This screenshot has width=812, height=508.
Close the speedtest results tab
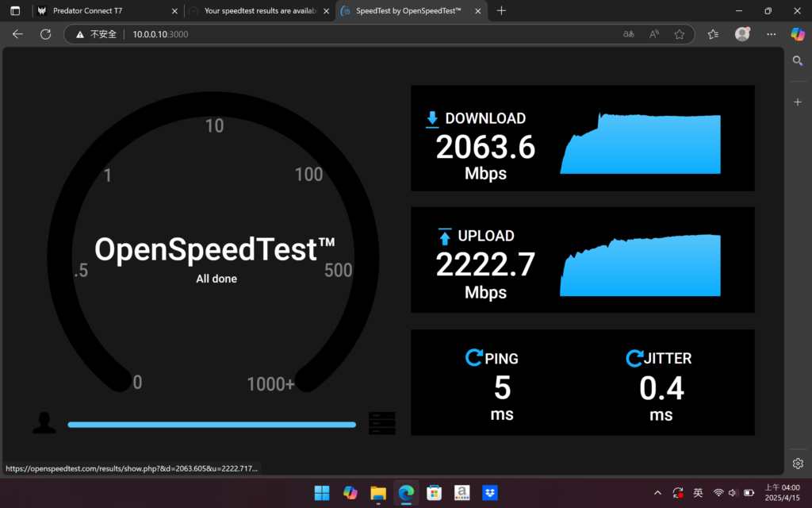(326, 11)
